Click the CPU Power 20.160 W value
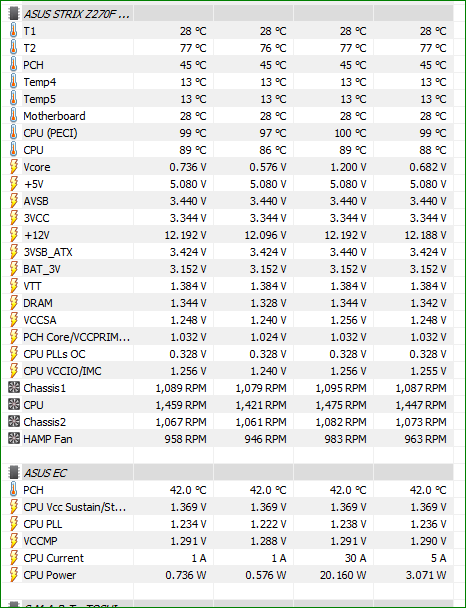The width and height of the screenshot is (466, 608). (x=343, y=575)
